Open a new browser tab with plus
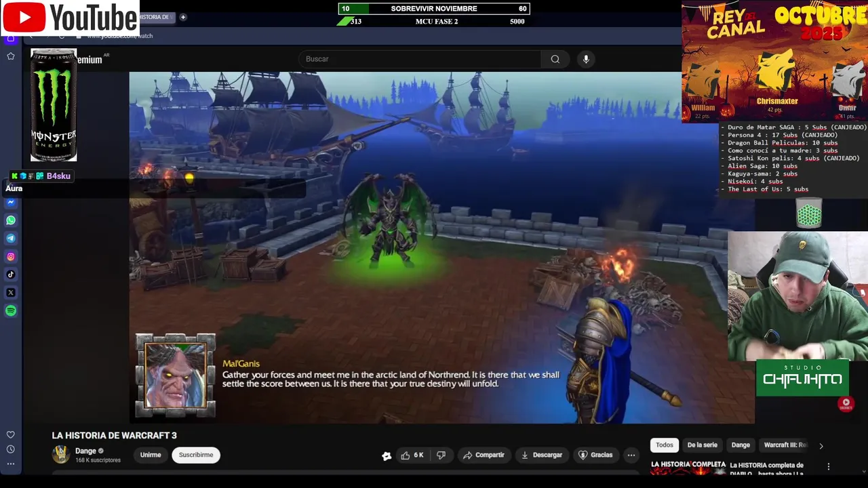The width and height of the screenshot is (868, 488). tap(183, 17)
